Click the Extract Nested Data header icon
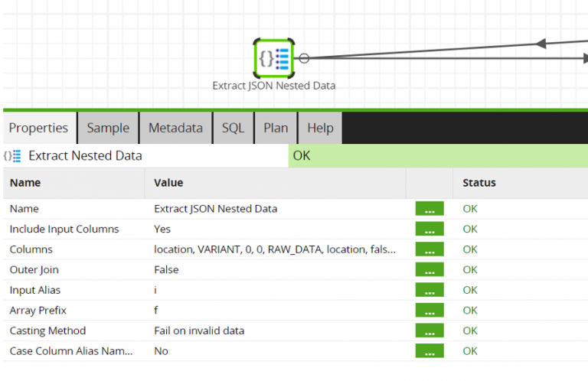The width and height of the screenshot is (588, 381). [x=12, y=156]
